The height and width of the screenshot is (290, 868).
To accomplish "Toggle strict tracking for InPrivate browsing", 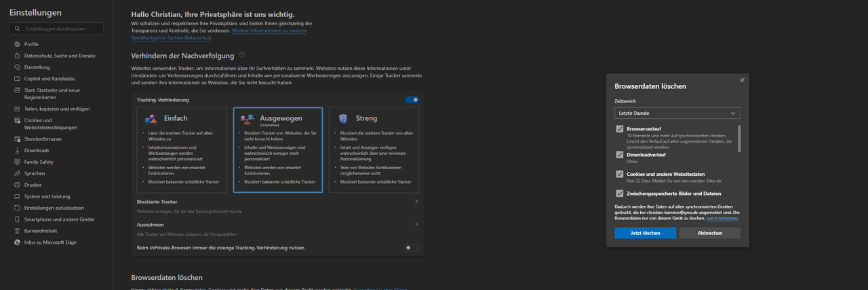I will (412, 248).
